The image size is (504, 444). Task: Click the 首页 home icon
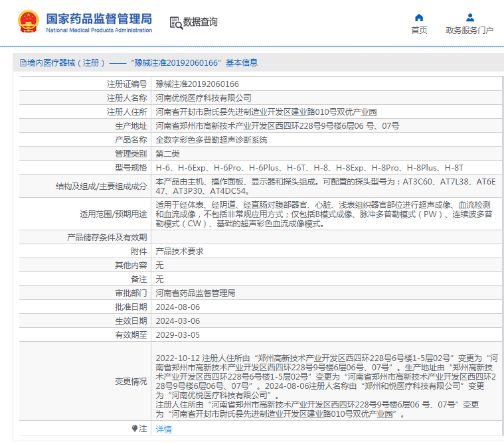tap(419, 17)
